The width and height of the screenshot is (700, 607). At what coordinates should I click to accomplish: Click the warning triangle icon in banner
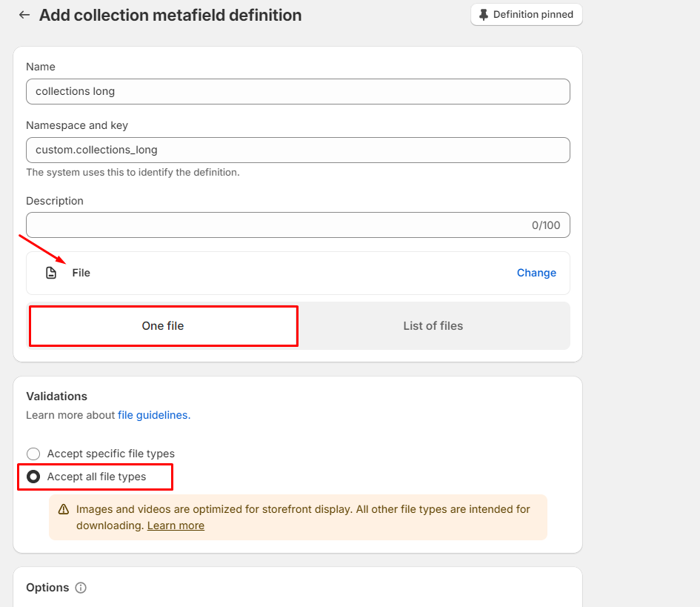coord(63,510)
